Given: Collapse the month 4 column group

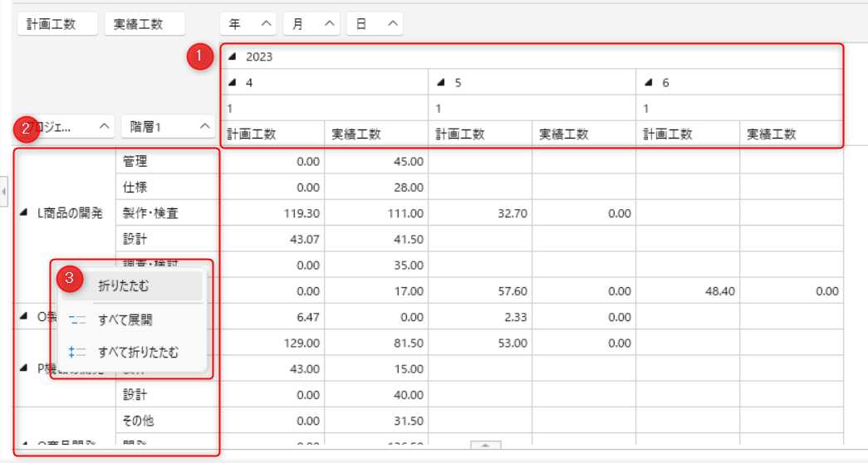Looking at the screenshot, I should (233, 83).
